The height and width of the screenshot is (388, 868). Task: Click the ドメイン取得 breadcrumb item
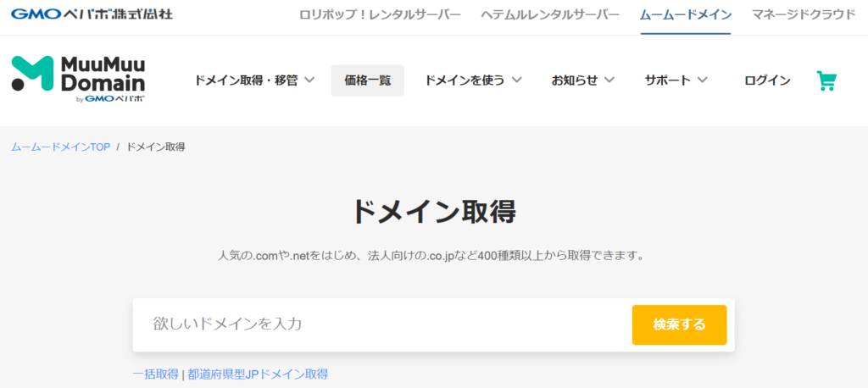tap(155, 147)
